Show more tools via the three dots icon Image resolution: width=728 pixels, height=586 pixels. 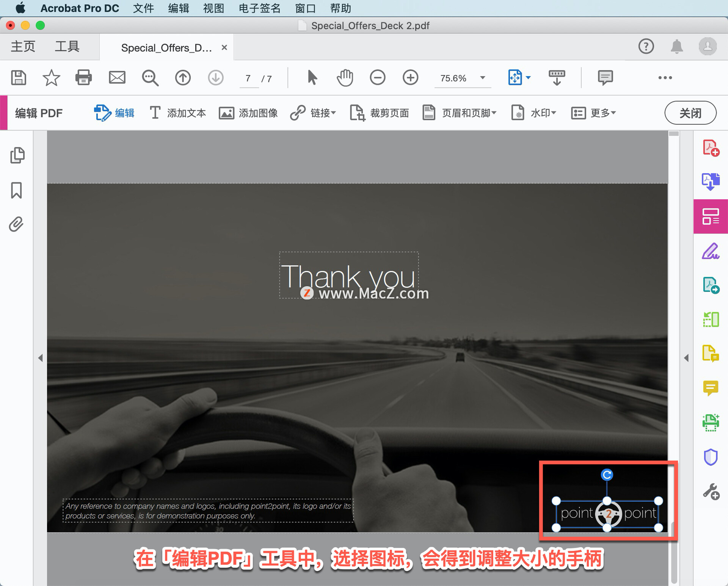665,78
